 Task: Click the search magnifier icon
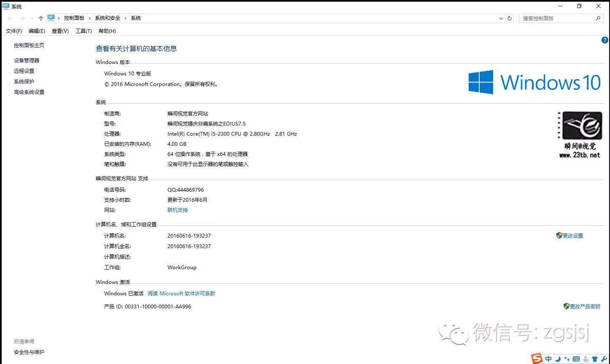click(598, 19)
